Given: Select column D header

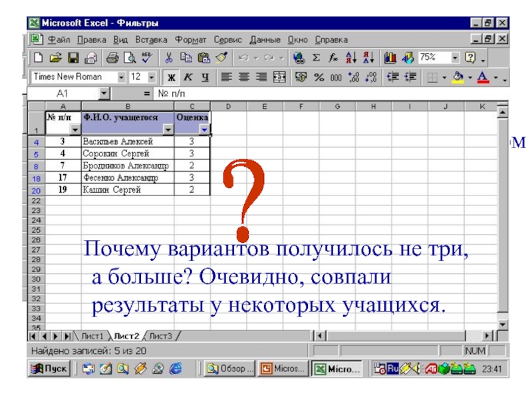Looking at the screenshot, I should (x=228, y=106).
